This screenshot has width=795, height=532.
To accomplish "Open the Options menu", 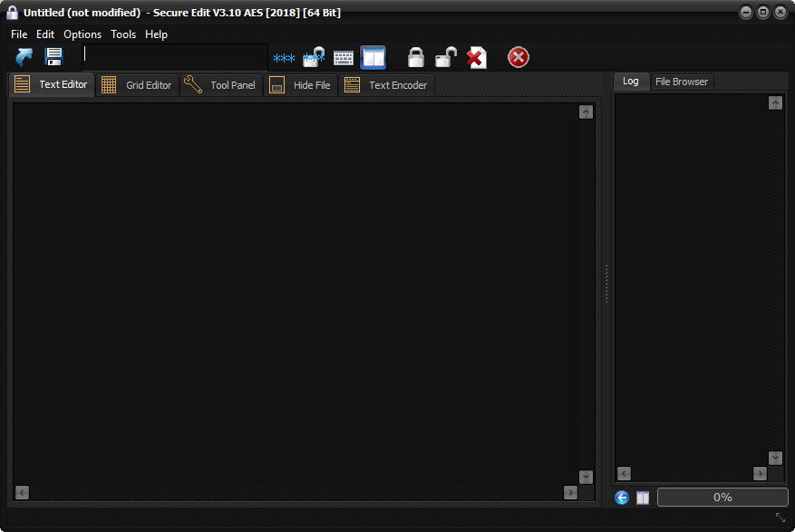I will click(x=82, y=34).
